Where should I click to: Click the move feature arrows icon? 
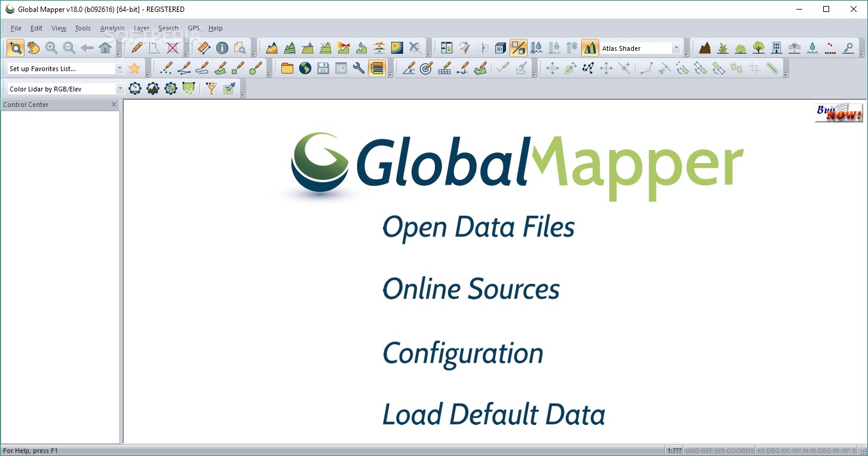tap(553, 68)
